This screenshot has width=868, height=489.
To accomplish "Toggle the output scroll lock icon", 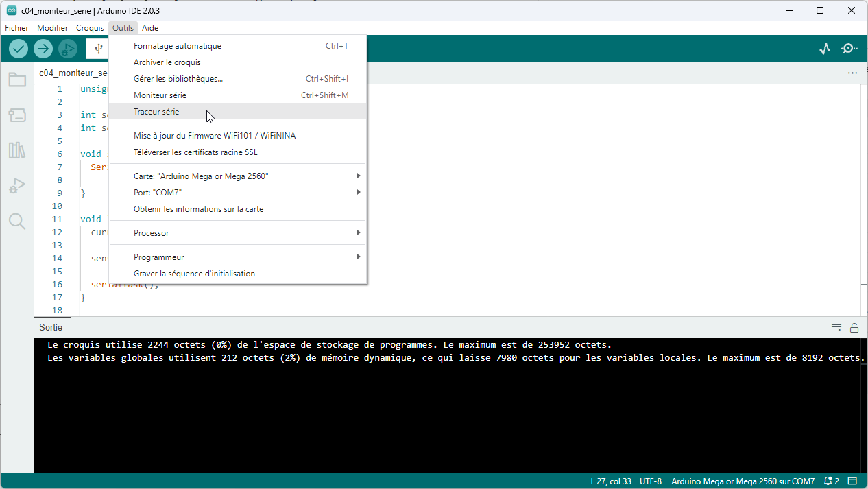I will pos(854,328).
